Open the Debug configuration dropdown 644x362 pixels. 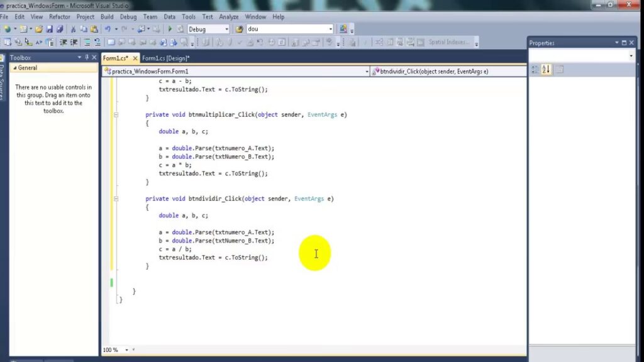226,29
